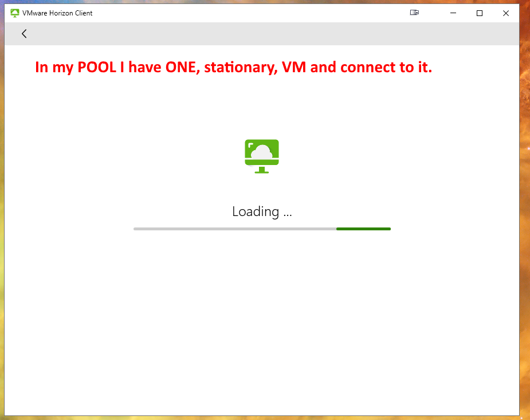This screenshot has height=420, width=530.
Task: Click the Loading progress bar
Action: tap(262, 229)
